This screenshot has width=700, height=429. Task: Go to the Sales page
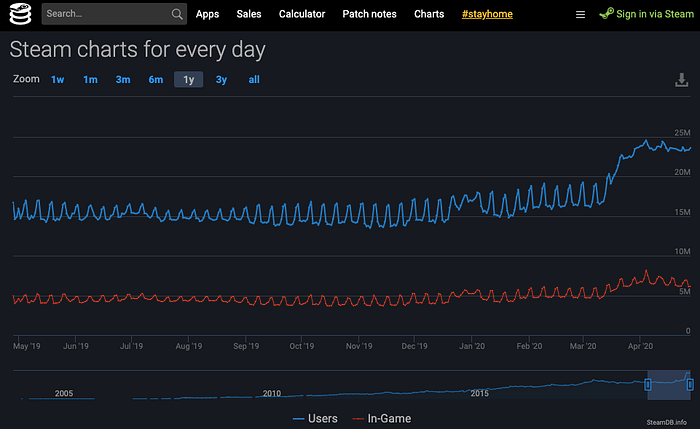[249, 14]
